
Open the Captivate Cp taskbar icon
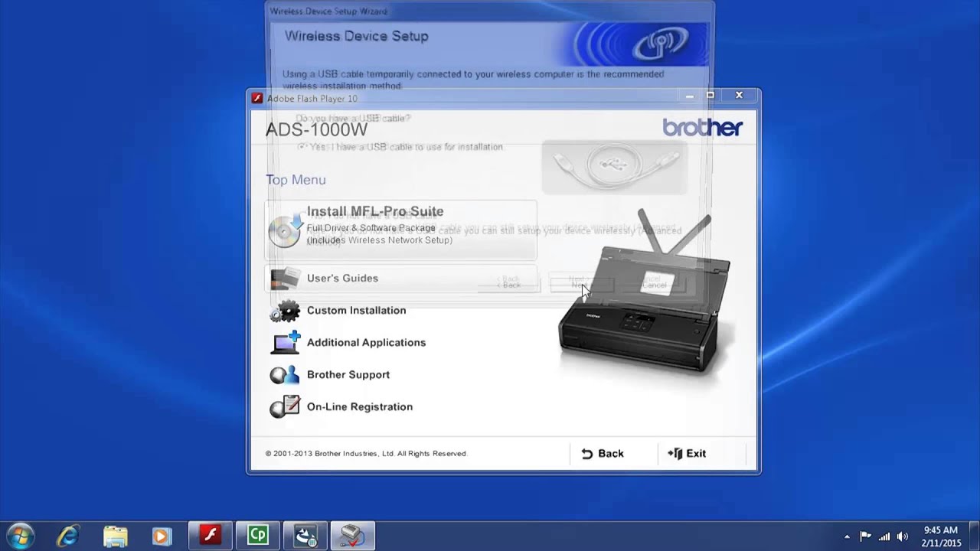click(258, 535)
